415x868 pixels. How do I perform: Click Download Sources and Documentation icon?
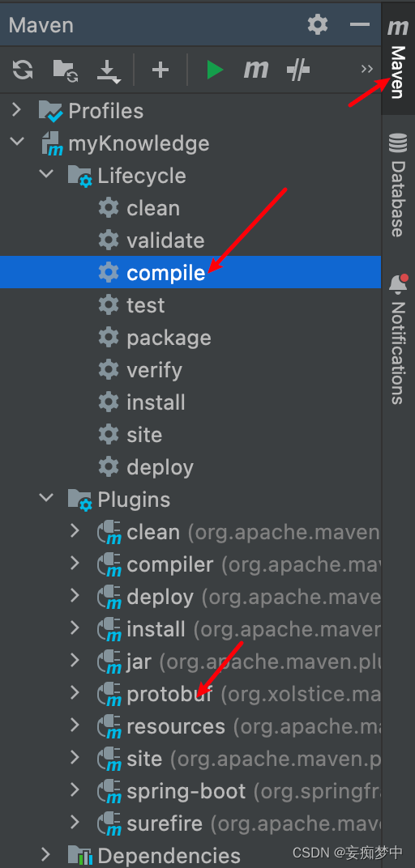(108, 71)
